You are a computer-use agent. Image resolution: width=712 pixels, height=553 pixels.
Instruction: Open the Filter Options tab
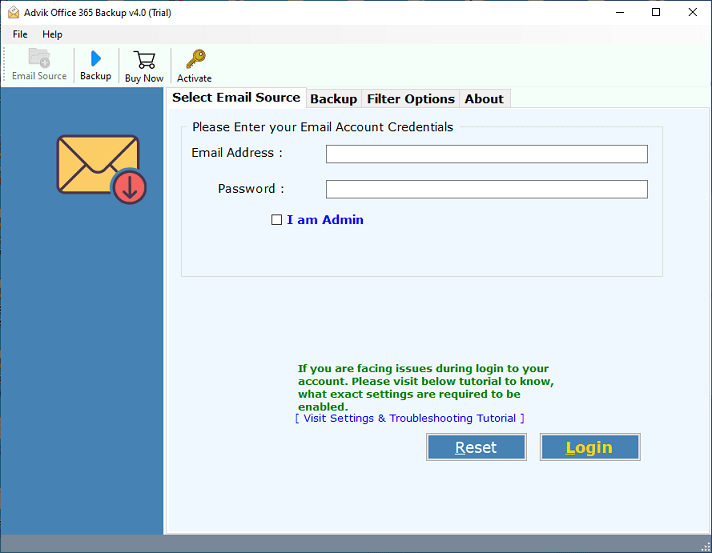click(x=410, y=99)
